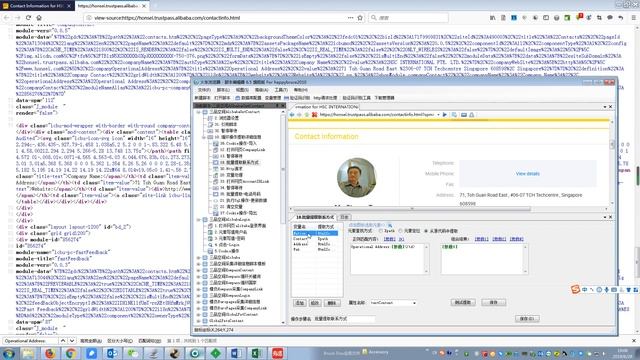Collapse 三层空间AlibabaLogin tree node

(x=199, y=220)
